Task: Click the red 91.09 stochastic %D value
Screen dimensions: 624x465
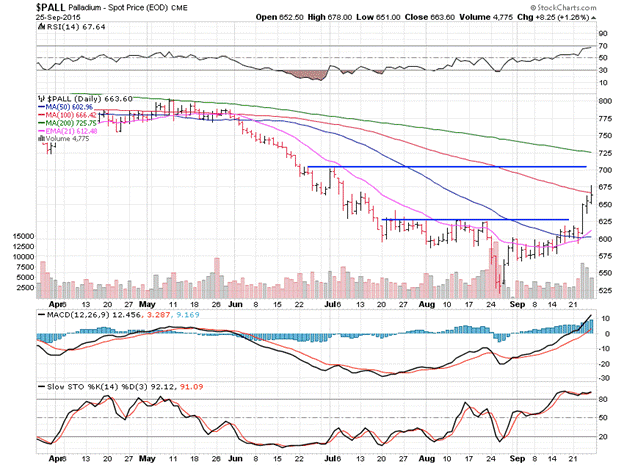Action: tap(191, 387)
